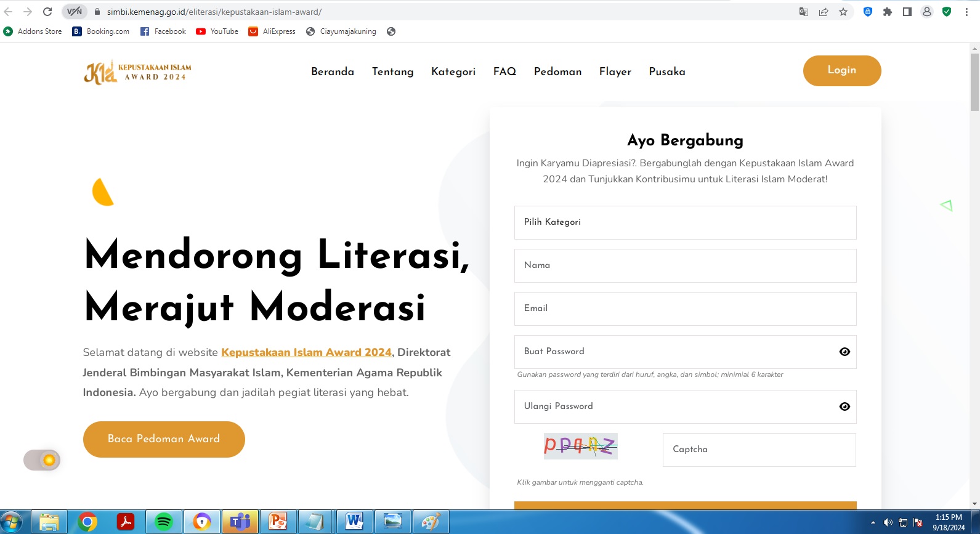Open Microsoft Word from the taskbar
This screenshot has width=980, height=534.
point(354,522)
